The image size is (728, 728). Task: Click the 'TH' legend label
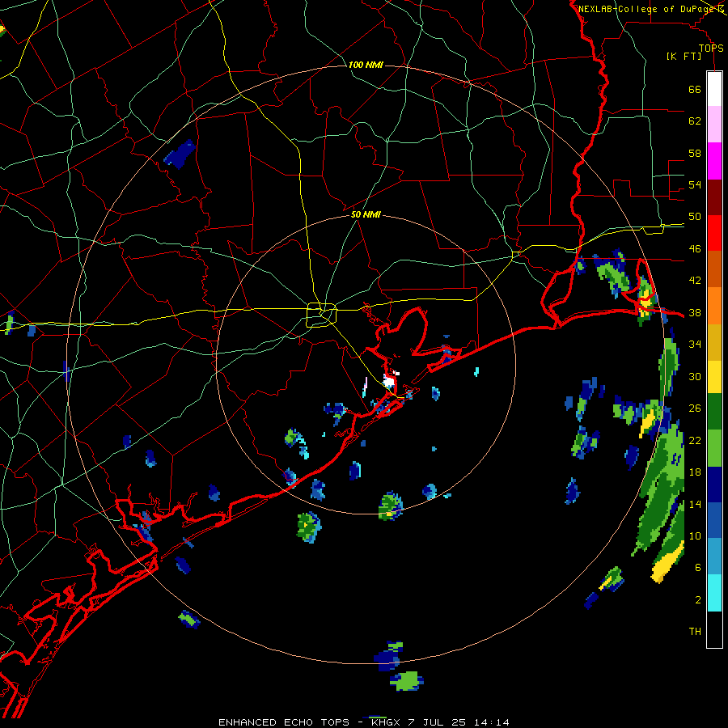coord(695,632)
